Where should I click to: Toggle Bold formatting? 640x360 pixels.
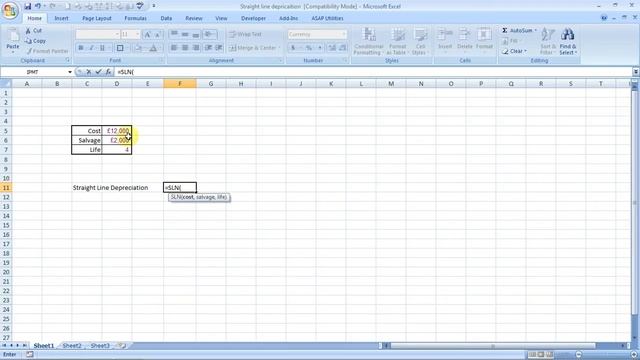81,48
